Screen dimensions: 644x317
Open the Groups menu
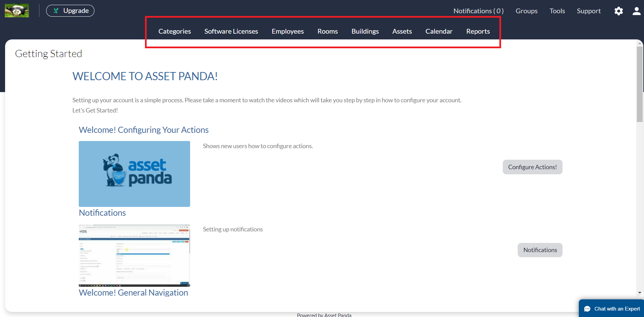(527, 11)
